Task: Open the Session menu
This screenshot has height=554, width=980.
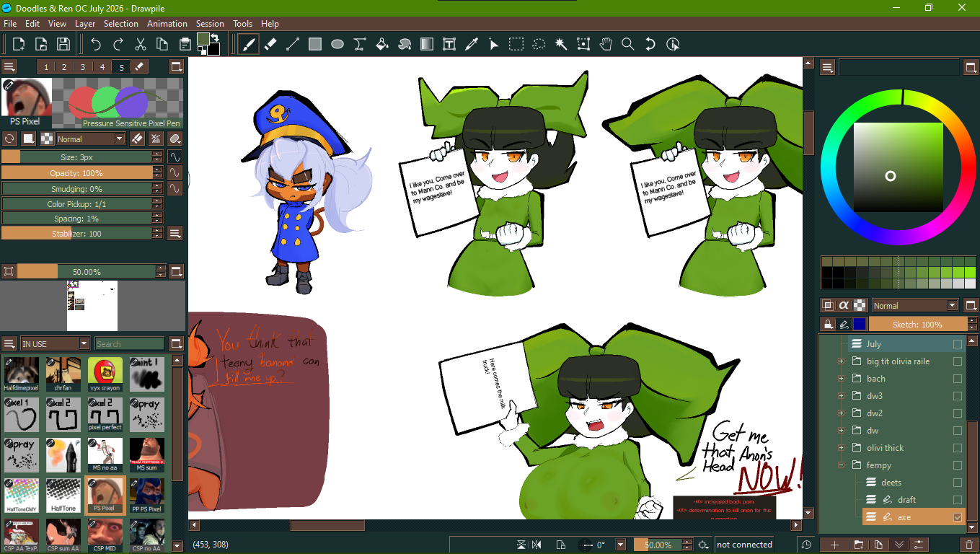Action: coord(210,24)
